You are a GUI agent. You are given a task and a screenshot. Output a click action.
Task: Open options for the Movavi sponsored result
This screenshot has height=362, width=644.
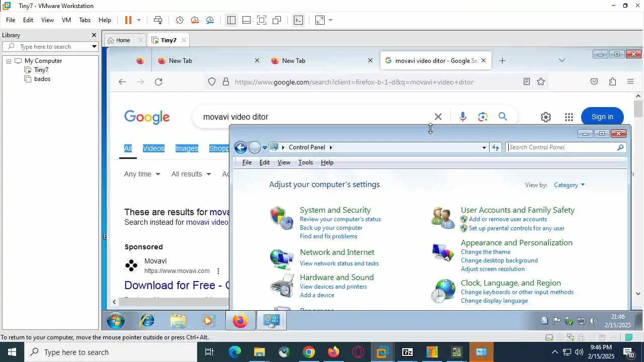click(218, 271)
